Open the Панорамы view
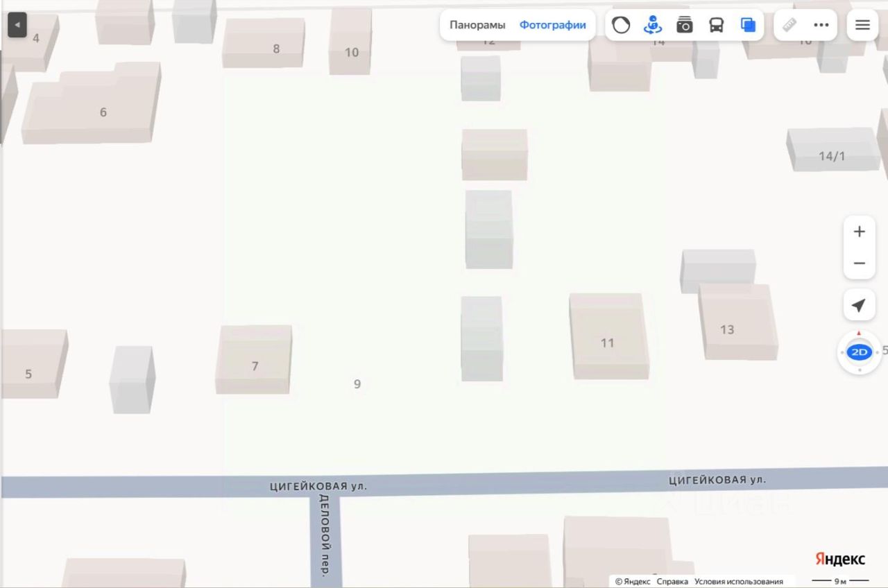Screen dimensions: 888x588 (x=477, y=25)
